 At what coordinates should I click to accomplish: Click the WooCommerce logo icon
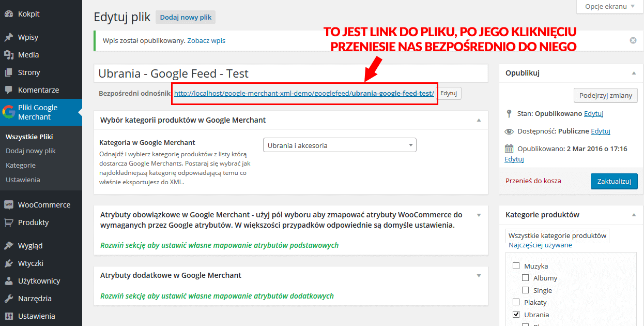point(9,205)
